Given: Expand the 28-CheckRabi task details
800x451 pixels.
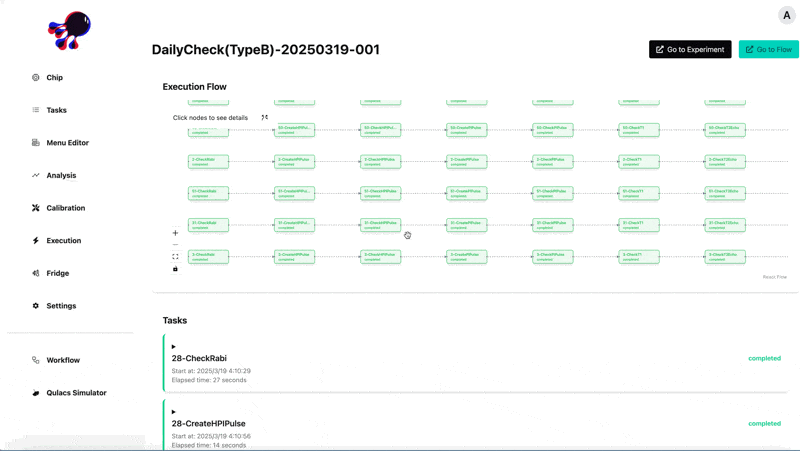Looking at the screenshot, I should pos(174,347).
